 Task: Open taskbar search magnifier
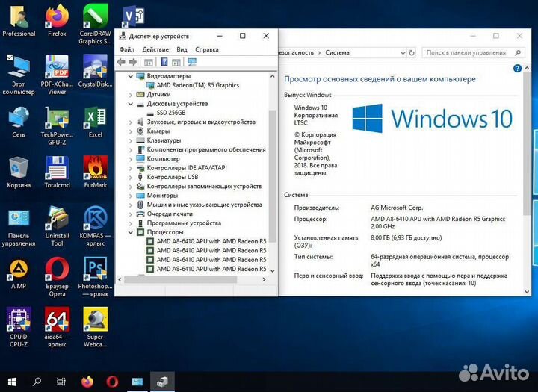click(37, 382)
